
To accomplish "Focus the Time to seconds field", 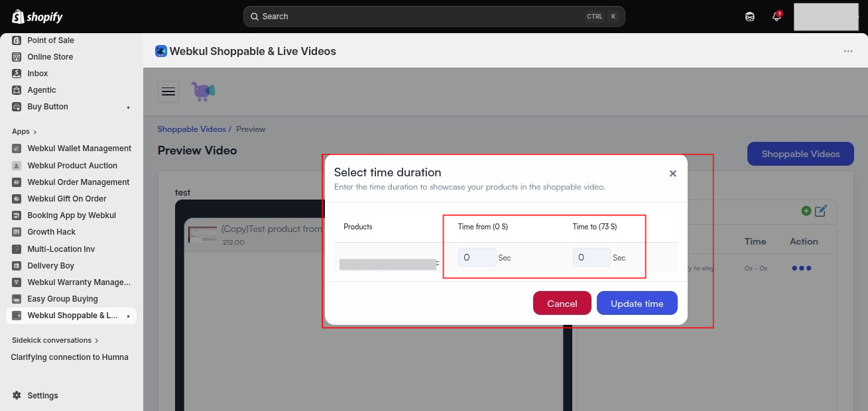I will click(591, 257).
